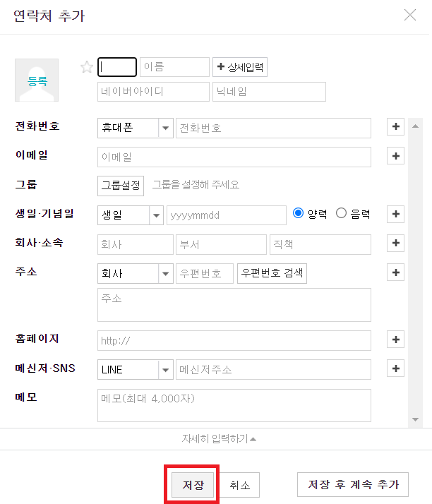Click the scrollbar down arrow
The image size is (432, 504).
415,419
